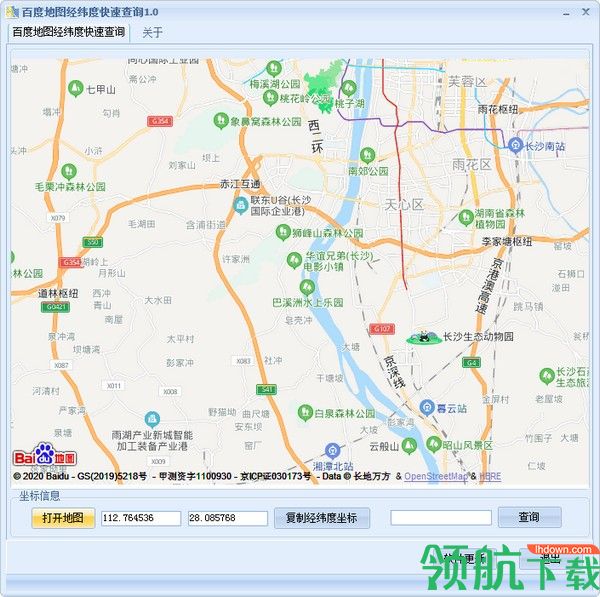Click the 打开地图 button

63,518
